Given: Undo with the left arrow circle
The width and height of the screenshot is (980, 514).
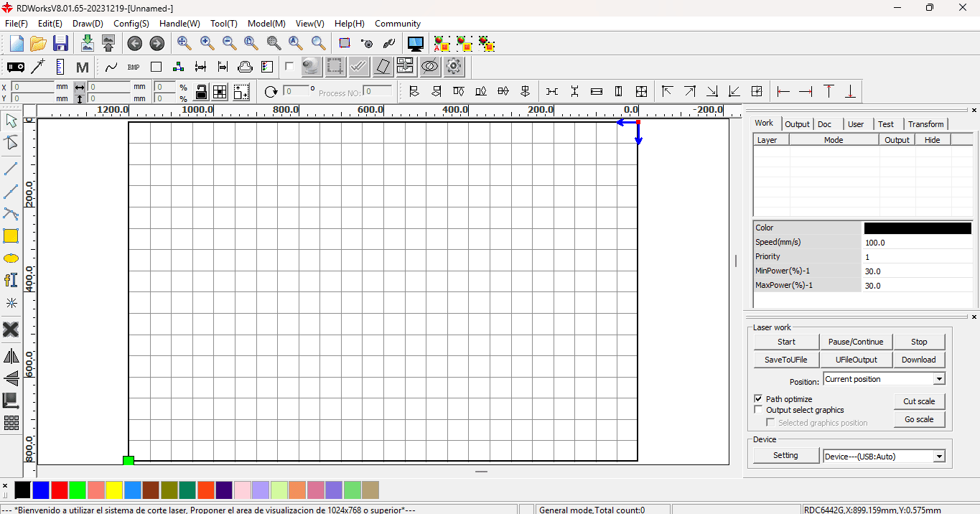Looking at the screenshot, I should coord(135,44).
